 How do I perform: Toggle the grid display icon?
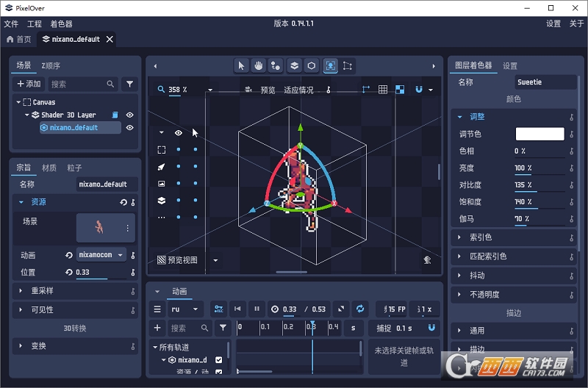(x=383, y=90)
